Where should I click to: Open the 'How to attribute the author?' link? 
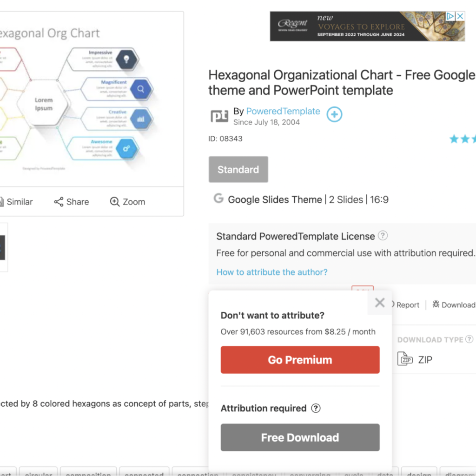click(x=272, y=272)
